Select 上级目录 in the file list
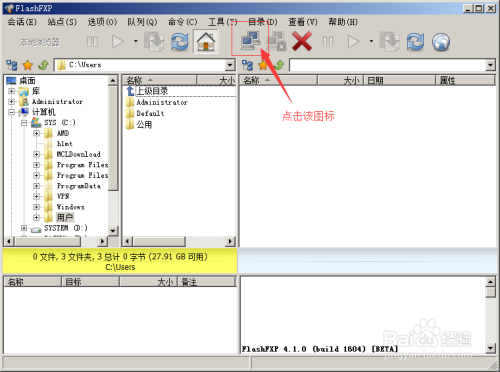 pos(152,91)
